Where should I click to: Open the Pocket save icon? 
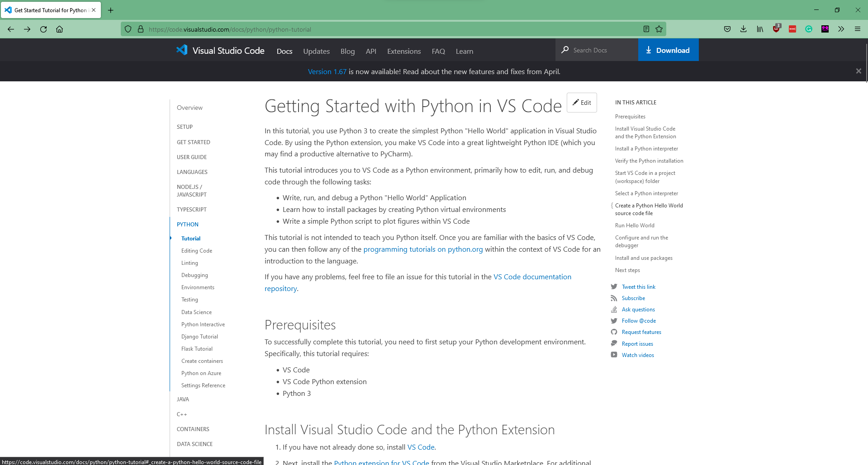coord(727,29)
